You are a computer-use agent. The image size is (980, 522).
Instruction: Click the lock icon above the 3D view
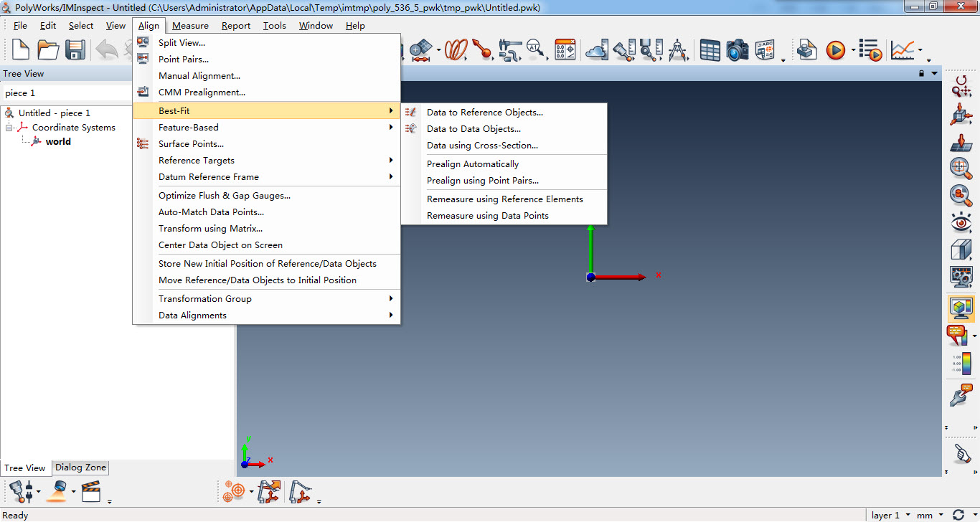pos(922,73)
